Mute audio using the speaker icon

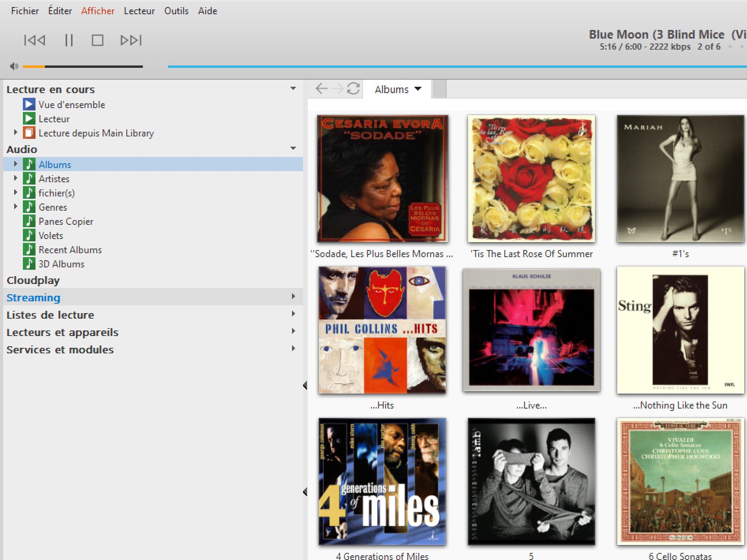pyautogui.click(x=14, y=66)
